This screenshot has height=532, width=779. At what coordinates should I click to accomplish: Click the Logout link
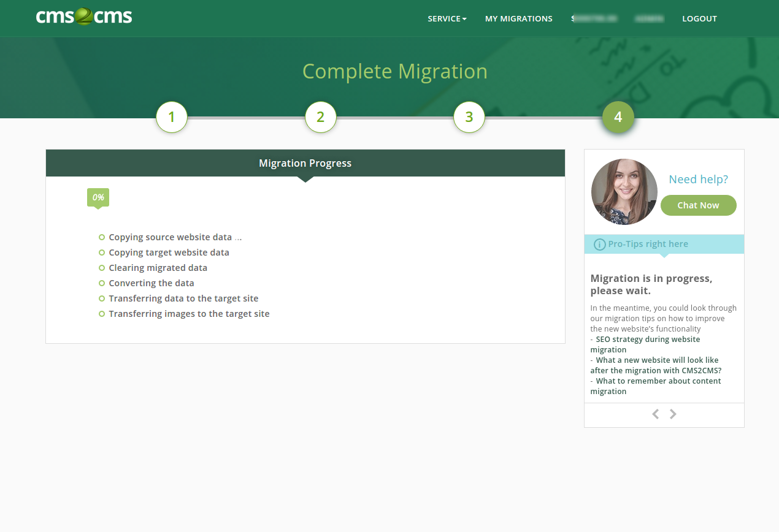point(699,18)
